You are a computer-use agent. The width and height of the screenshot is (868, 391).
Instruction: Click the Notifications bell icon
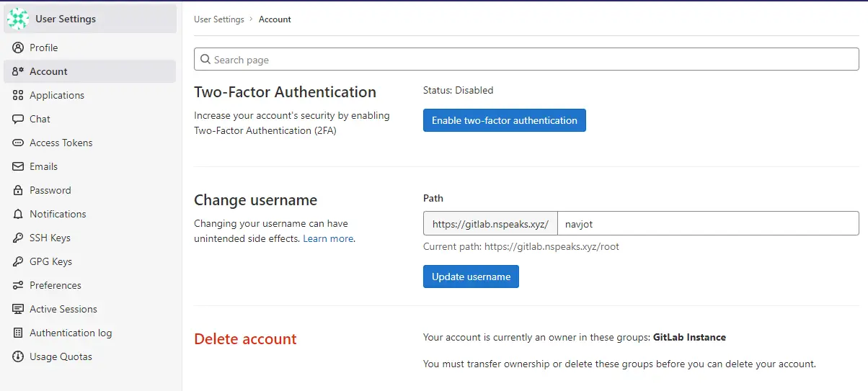(x=17, y=214)
